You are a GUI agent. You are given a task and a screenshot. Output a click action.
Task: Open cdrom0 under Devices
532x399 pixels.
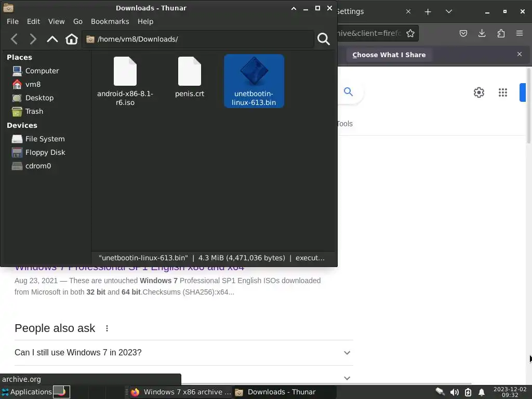(38, 166)
